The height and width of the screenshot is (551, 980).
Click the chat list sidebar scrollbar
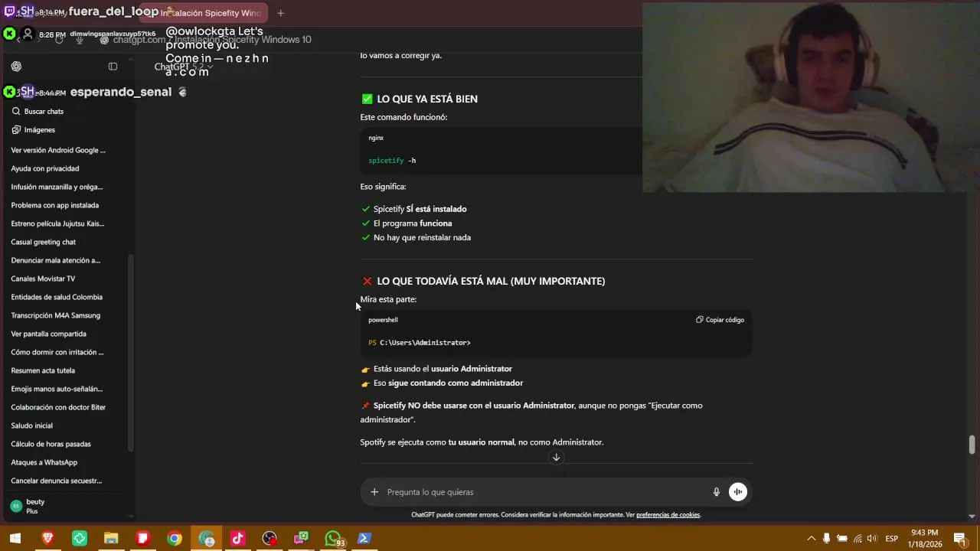(131, 352)
